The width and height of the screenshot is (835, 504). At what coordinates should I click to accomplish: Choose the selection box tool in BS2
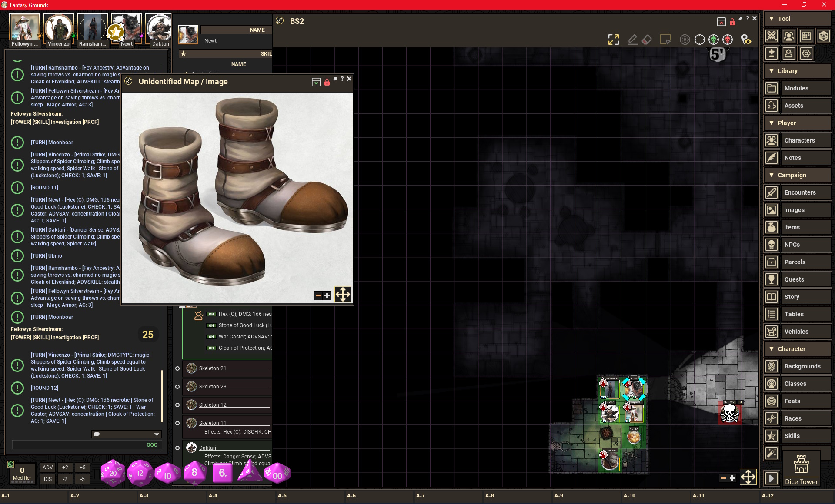click(665, 40)
